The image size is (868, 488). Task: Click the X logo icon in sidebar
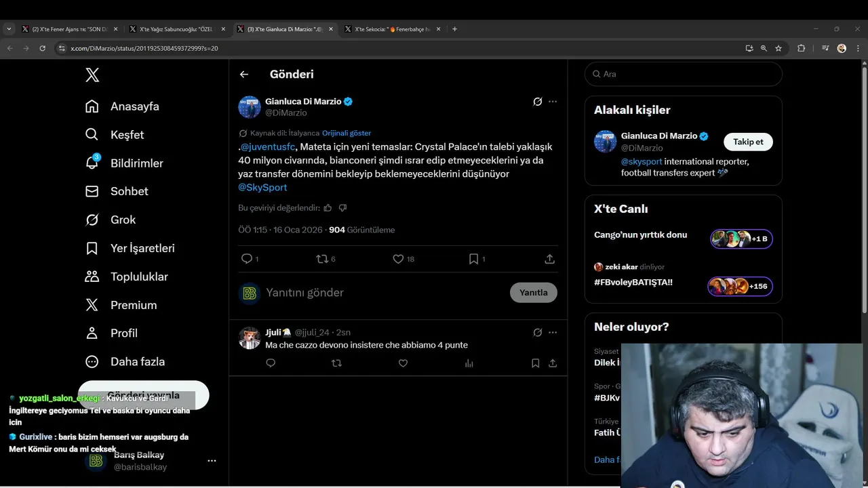click(x=92, y=75)
